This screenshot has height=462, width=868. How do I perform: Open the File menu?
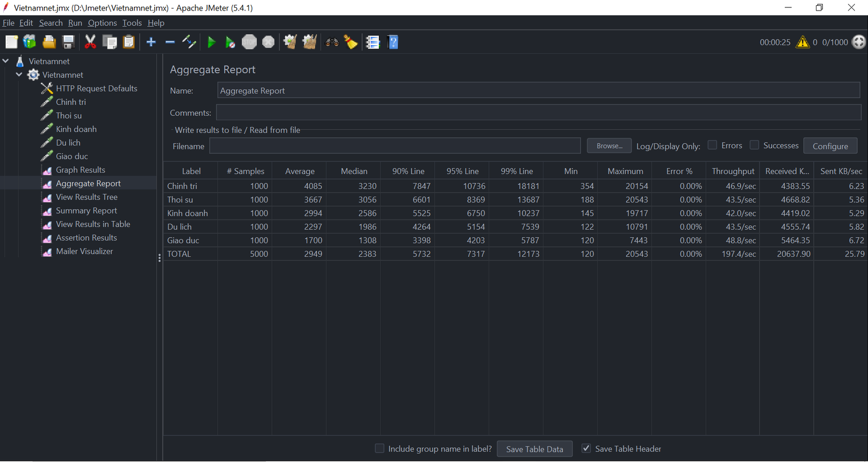8,23
